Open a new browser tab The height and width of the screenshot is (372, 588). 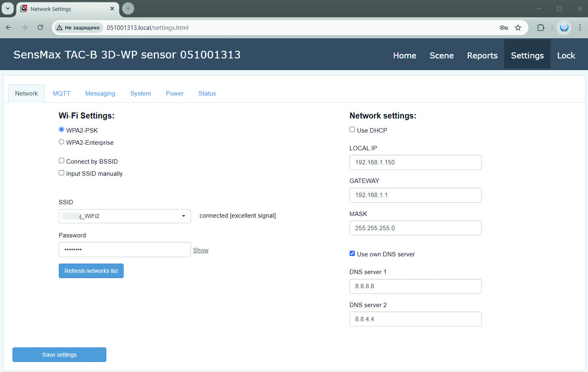click(x=128, y=8)
